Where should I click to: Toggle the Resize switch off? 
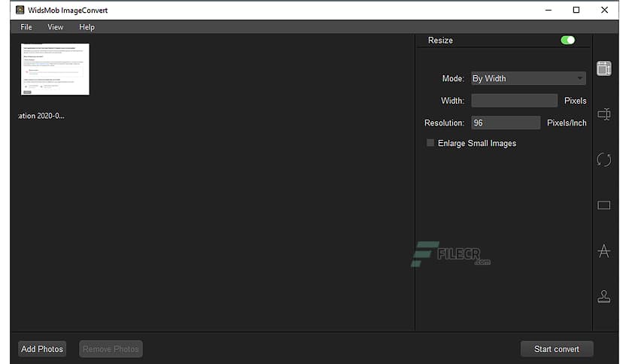567,40
